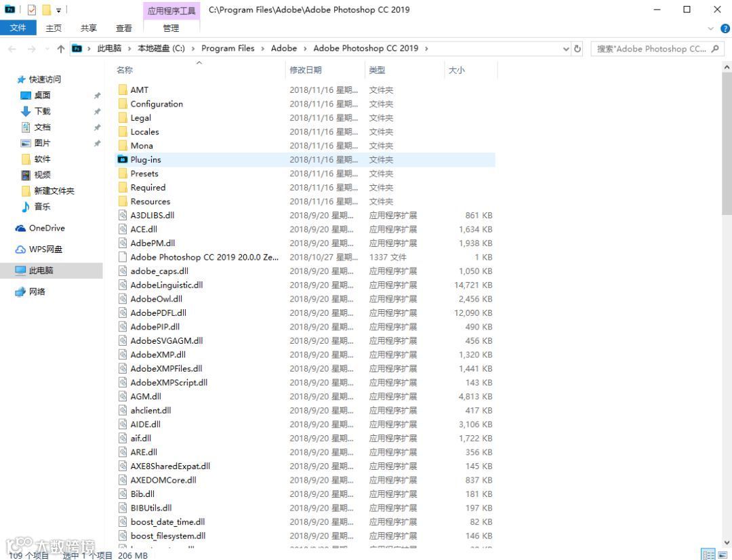
Task: Open 音乐 in the sidebar
Action: (x=42, y=206)
